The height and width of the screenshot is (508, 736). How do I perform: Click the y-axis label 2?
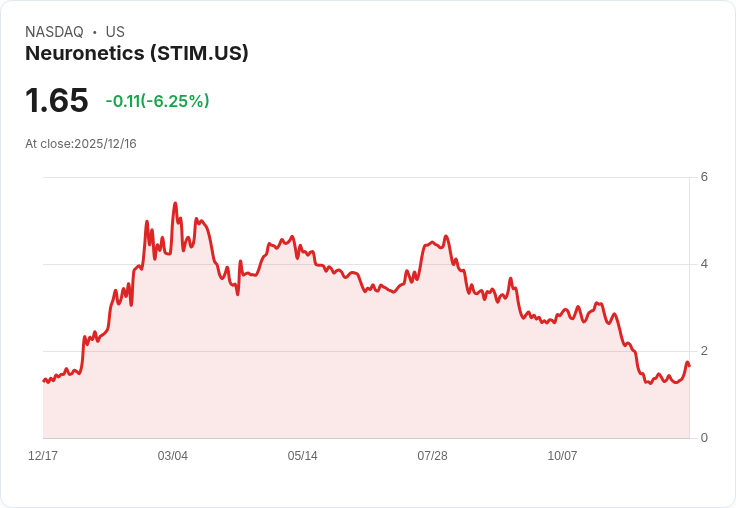tap(704, 351)
